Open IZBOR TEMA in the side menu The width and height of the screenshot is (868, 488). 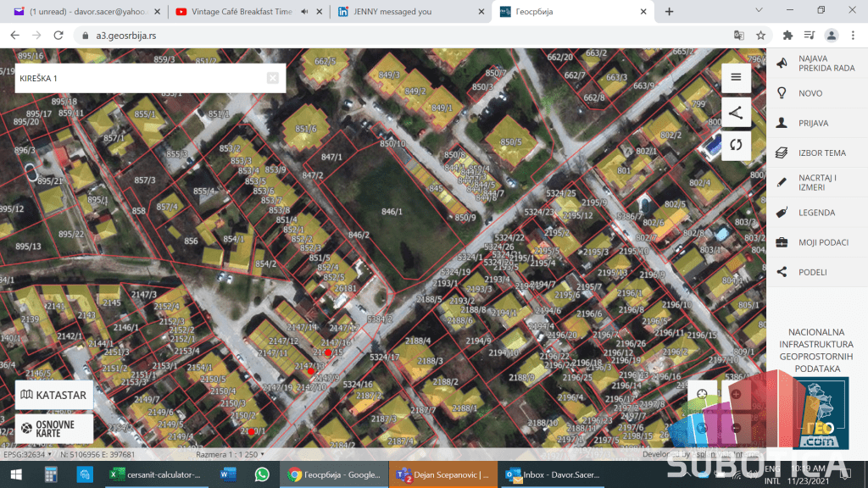(822, 153)
